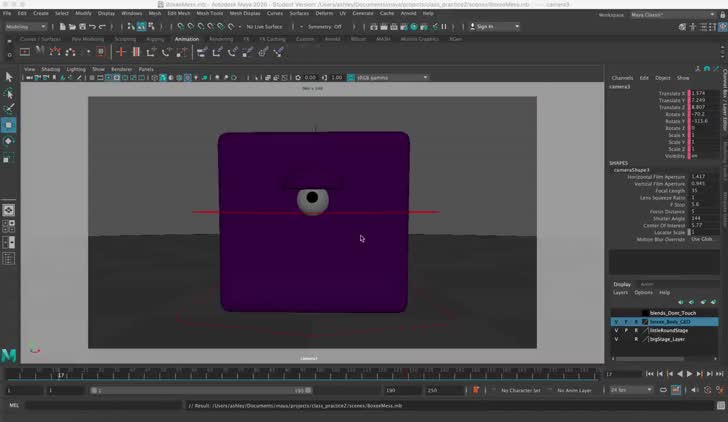This screenshot has height=422, width=728.
Task: Open the Workspace Maya Classic dropdown
Action: [672, 15]
